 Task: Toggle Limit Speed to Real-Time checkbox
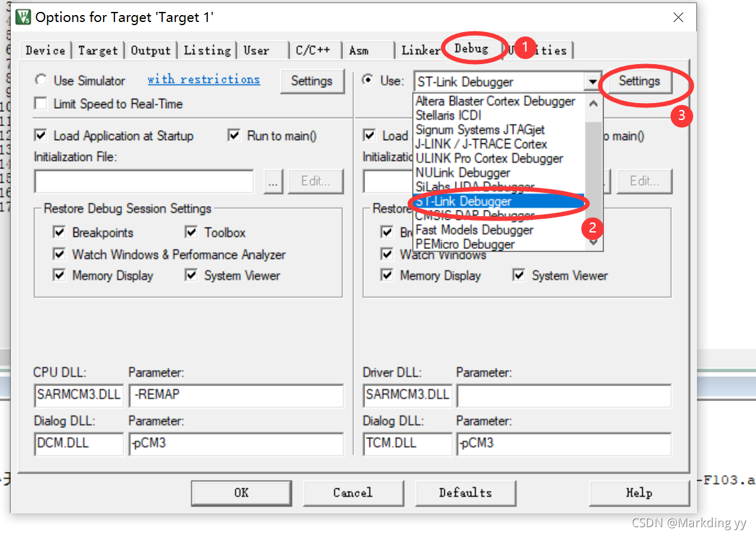click(x=41, y=104)
